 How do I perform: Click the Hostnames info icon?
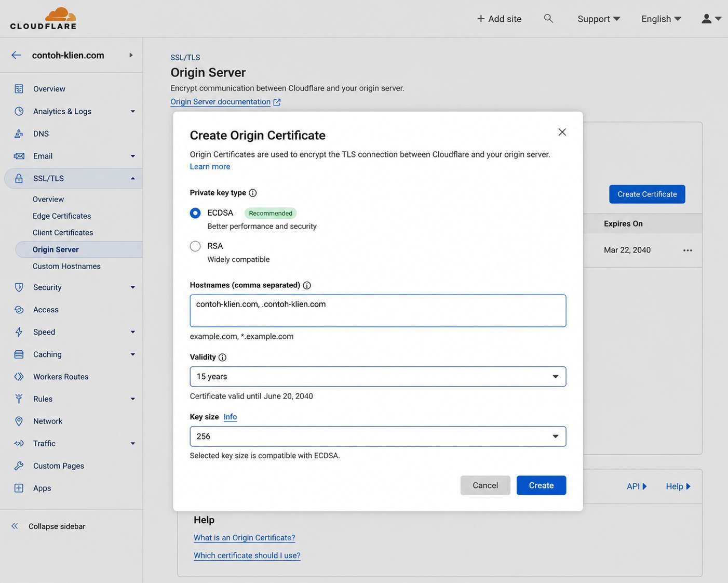(307, 285)
